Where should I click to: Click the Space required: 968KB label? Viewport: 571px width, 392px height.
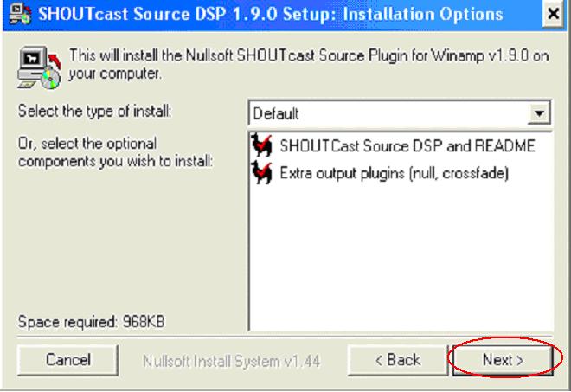point(91,322)
